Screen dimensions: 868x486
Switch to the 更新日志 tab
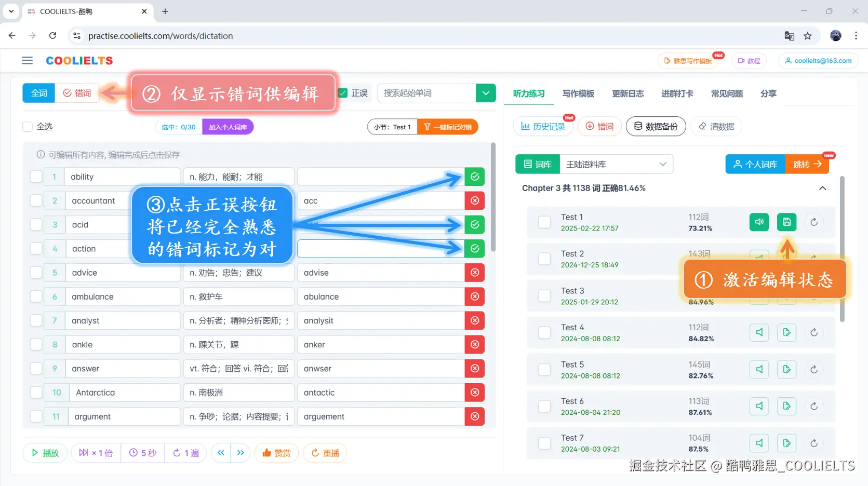point(627,93)
